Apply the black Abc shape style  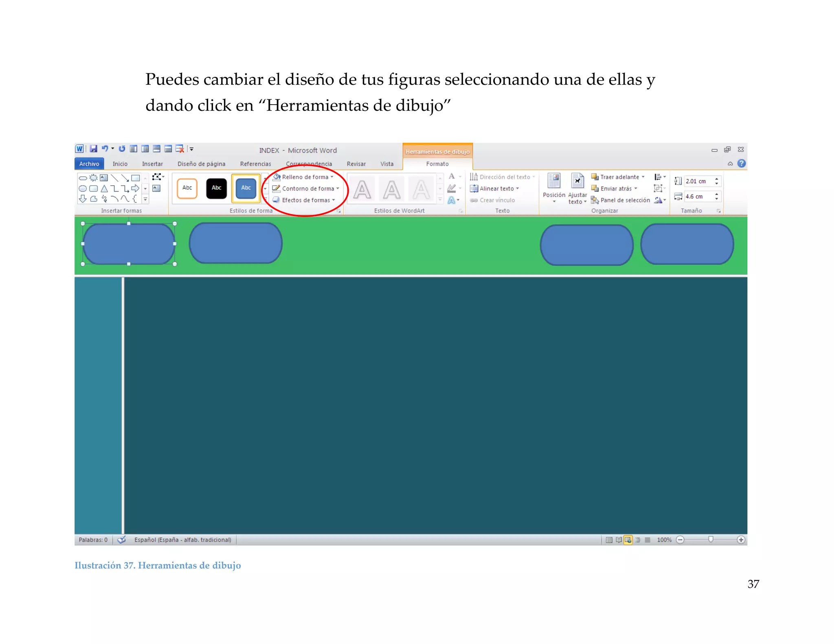point(216,188)
